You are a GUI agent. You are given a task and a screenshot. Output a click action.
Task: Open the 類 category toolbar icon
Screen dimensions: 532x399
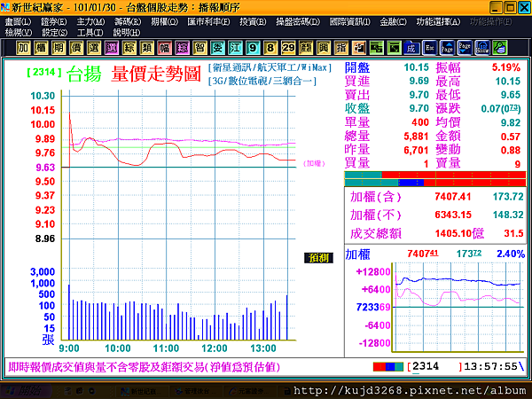(x=146, y=48)
